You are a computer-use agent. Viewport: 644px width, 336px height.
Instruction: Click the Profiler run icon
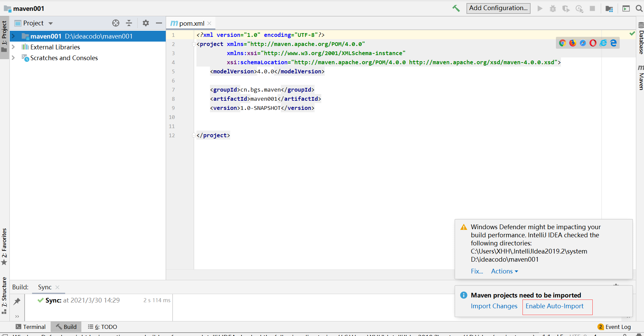tap(579, 8)
